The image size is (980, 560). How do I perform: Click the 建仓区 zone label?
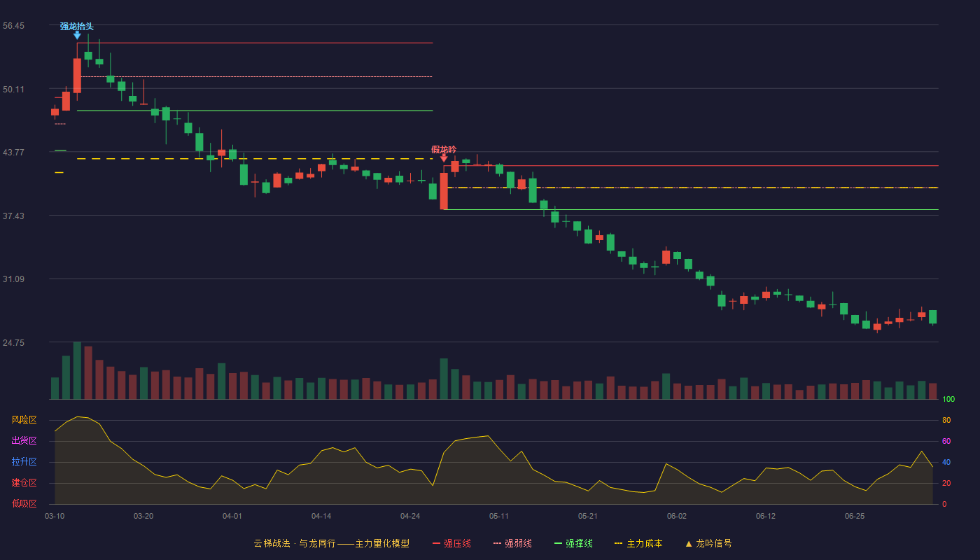[24, 483]
